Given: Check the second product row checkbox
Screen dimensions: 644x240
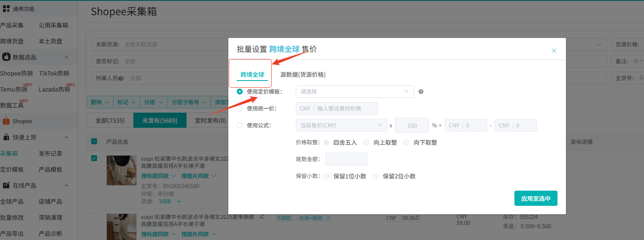Looking at the screenshot, I should point(94,216).
